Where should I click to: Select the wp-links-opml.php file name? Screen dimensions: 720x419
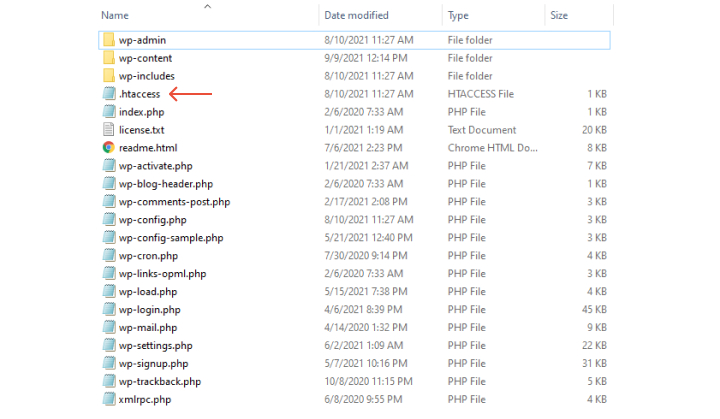coord(163,274)
